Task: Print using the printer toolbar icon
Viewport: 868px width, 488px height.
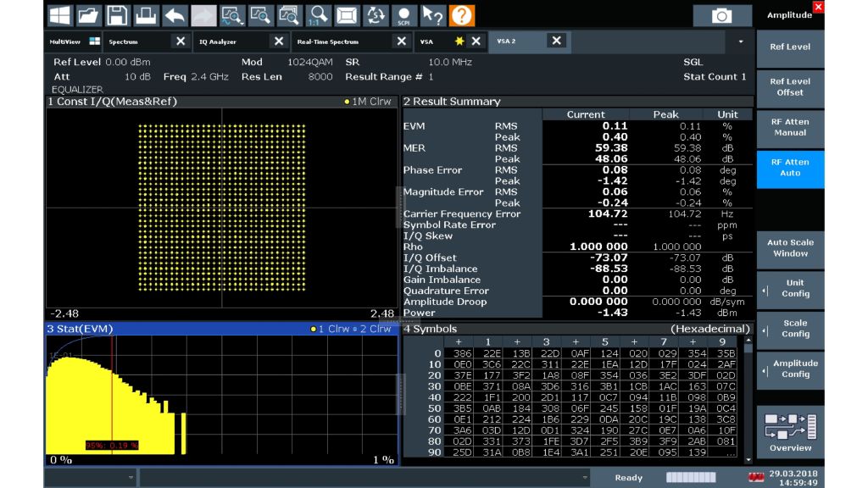Action: (x=146, y=15)
